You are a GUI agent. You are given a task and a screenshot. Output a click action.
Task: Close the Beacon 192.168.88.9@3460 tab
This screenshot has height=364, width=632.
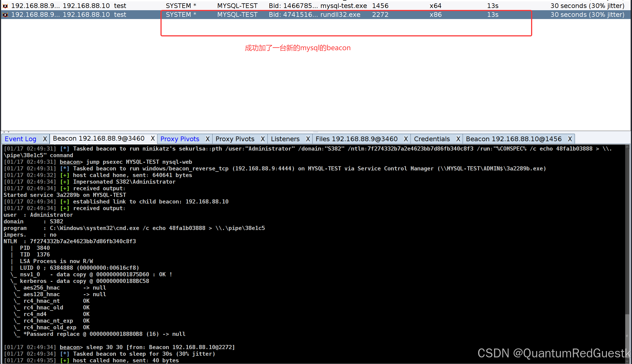(x=152, y=138)
